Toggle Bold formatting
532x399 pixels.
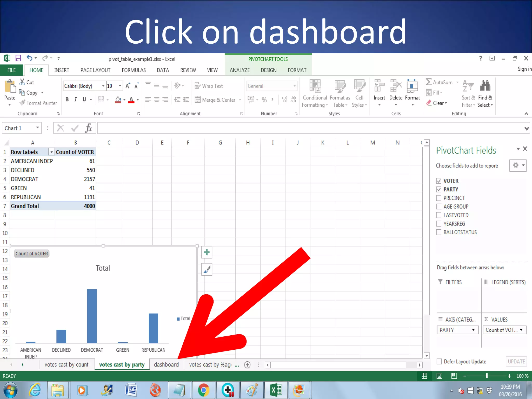pos(67,99)
